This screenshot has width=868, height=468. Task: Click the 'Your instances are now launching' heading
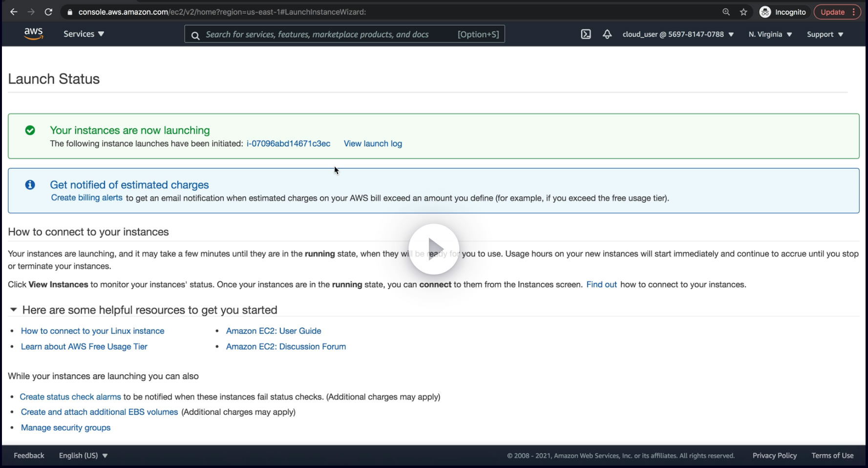coord(129,130)
